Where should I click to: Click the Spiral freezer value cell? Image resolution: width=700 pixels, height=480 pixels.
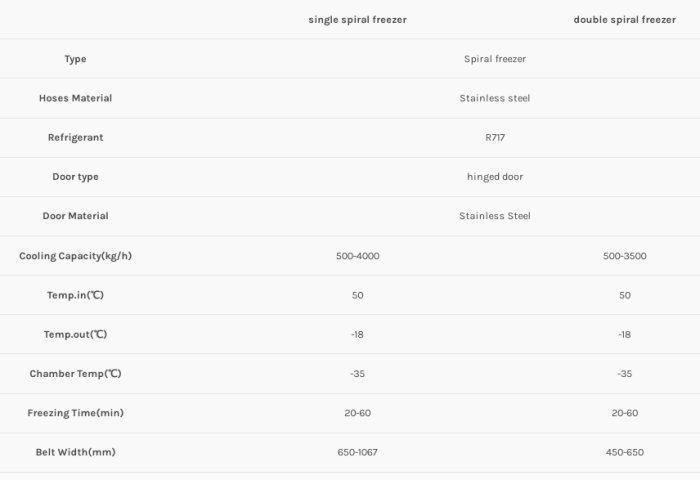pyautogui.click(x=494, y=59)
